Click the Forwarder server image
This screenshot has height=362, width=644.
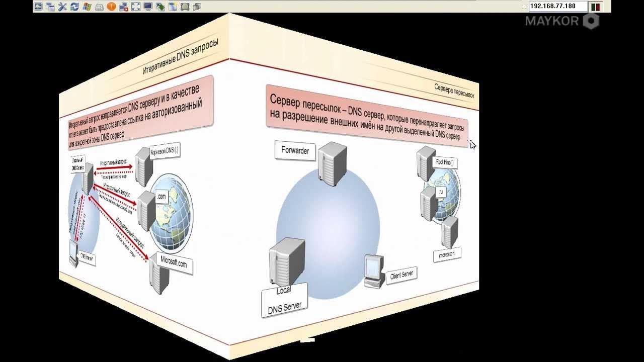(x=333, y=164)
